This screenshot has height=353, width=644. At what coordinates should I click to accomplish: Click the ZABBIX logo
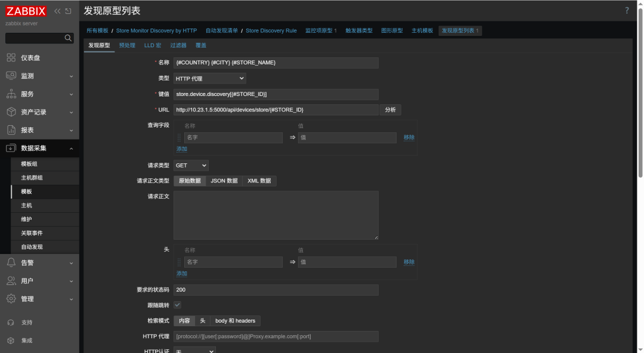coord(26,11)
